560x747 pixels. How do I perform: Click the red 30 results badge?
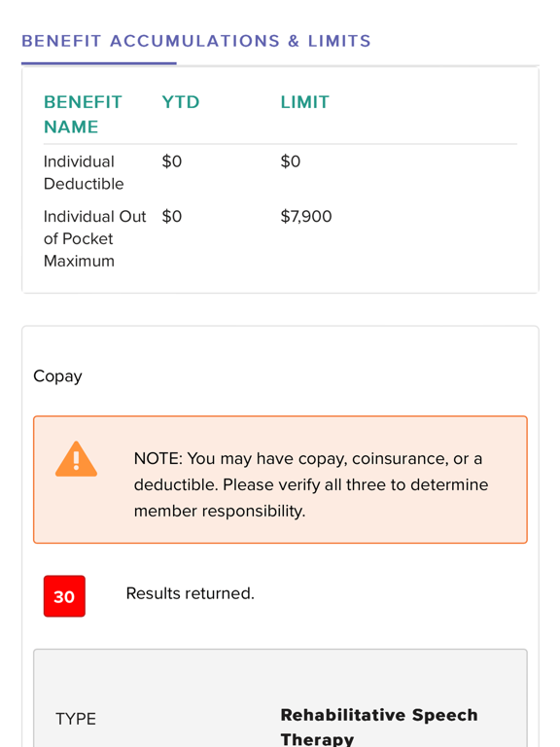[64, 596]
